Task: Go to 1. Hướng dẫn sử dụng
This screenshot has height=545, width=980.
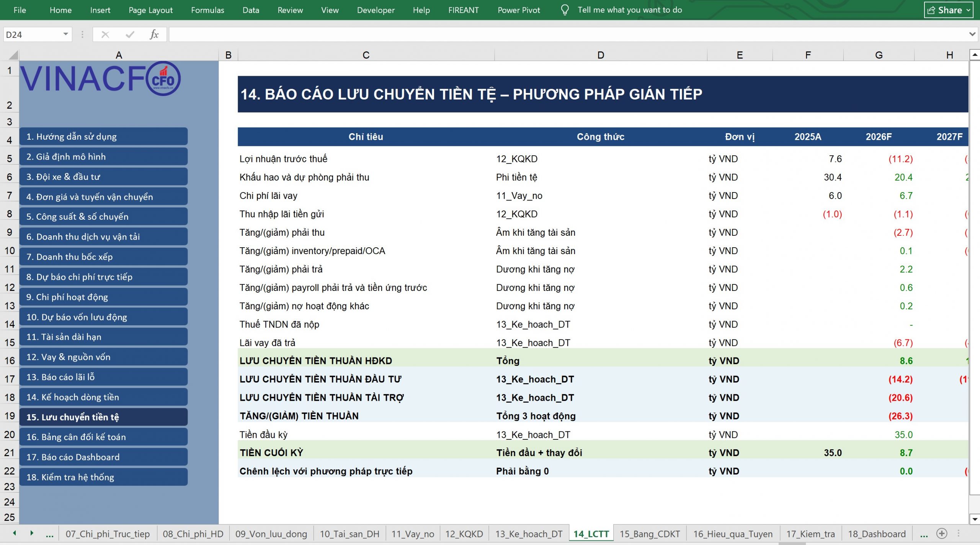Action: 103,137
